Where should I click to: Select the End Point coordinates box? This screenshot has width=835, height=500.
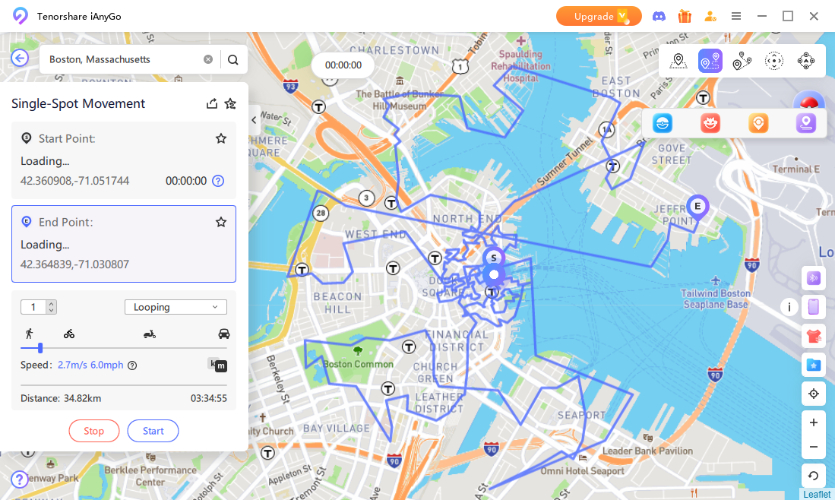point(124,244)
